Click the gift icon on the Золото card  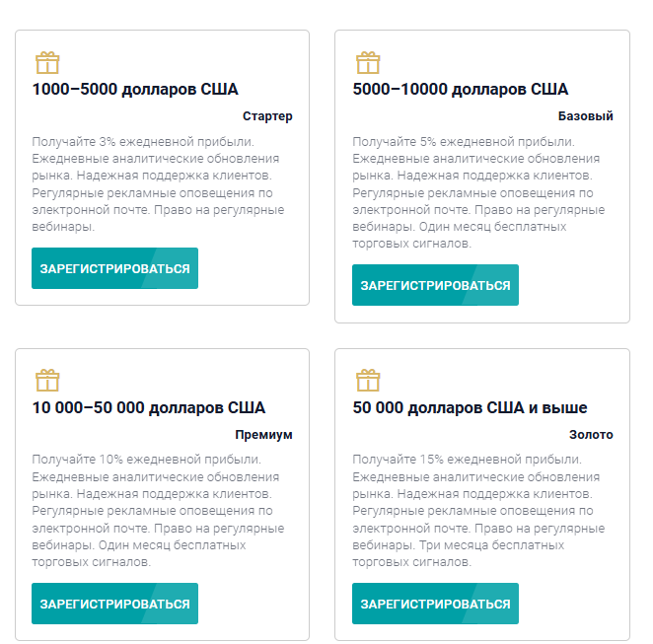[x=368, y=381]
